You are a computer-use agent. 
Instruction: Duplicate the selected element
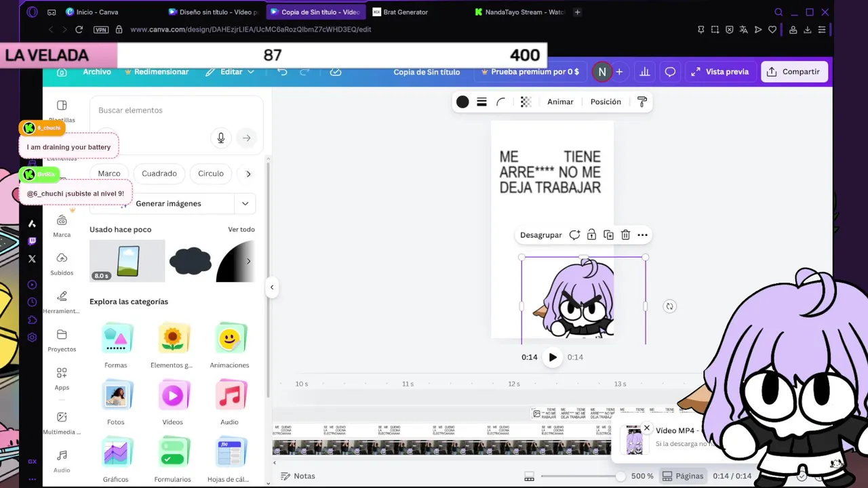608,235
